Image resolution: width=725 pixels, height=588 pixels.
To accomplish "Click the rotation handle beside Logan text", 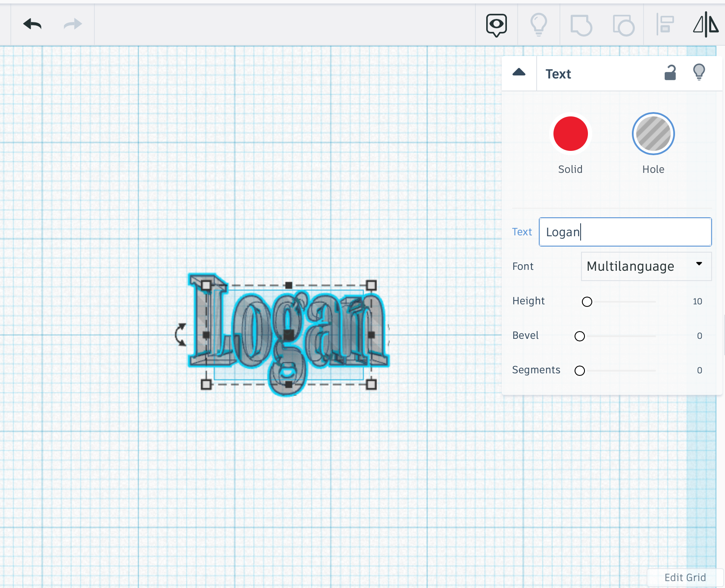I will [181, 335].
